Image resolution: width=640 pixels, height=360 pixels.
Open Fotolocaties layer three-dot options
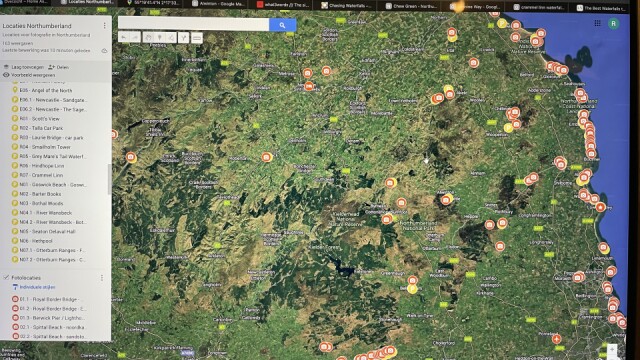(102, 278)
